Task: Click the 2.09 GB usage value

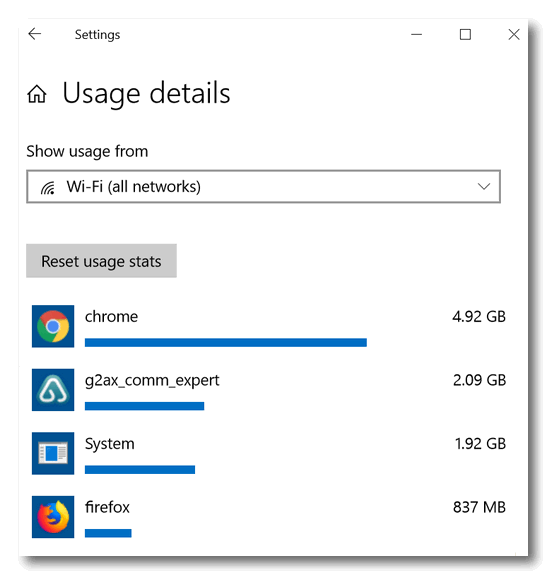Action: [x=479, y=380]
